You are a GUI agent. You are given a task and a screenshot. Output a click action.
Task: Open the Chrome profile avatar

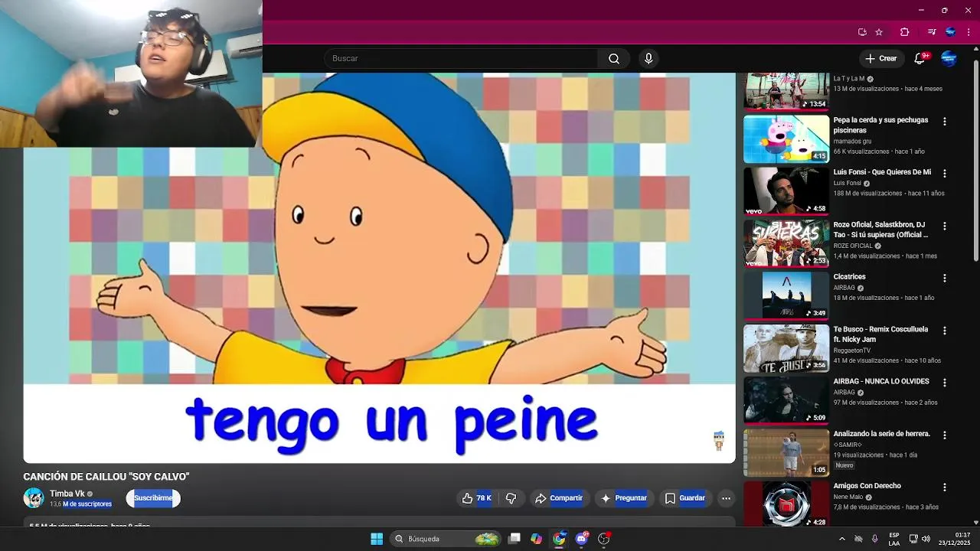click(950, 32)
